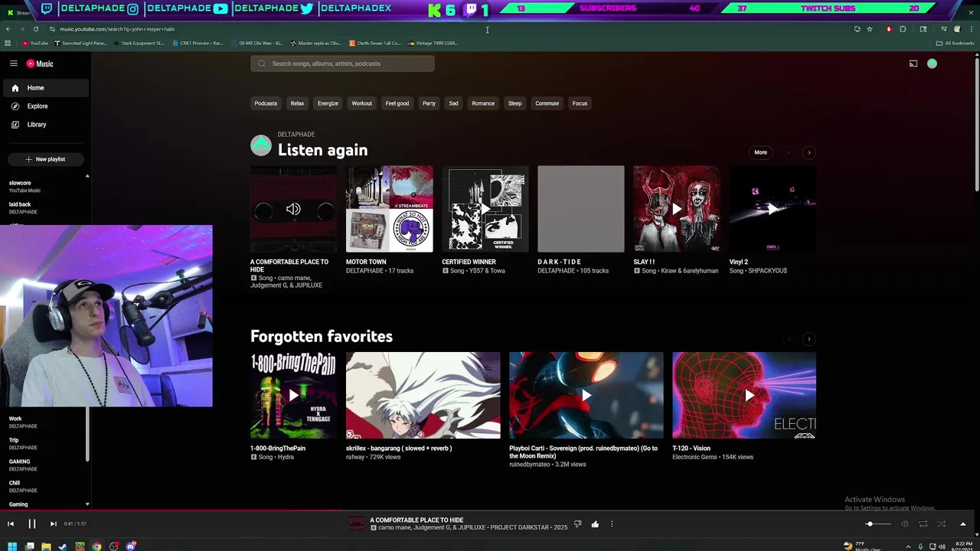Open the D A R K - T I D E playlist

[x=580, y=209]
